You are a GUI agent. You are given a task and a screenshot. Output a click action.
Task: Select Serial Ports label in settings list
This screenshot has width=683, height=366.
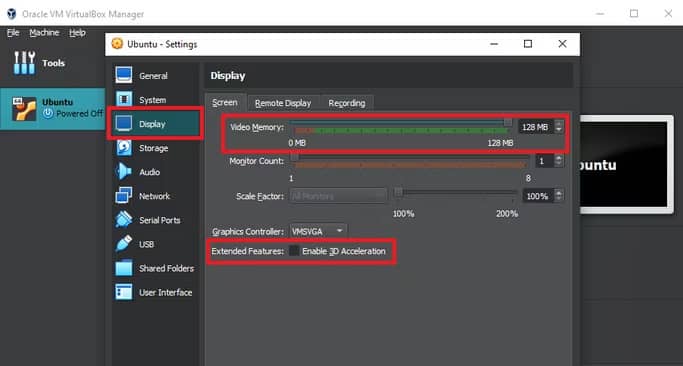(159, 220)
